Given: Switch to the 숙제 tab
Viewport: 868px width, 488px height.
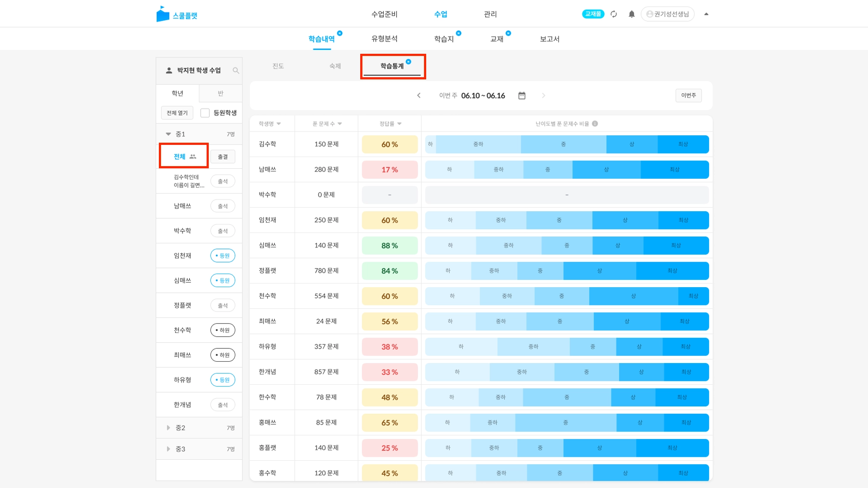Looking at the screenshot, I should click(x=335, y=66).
